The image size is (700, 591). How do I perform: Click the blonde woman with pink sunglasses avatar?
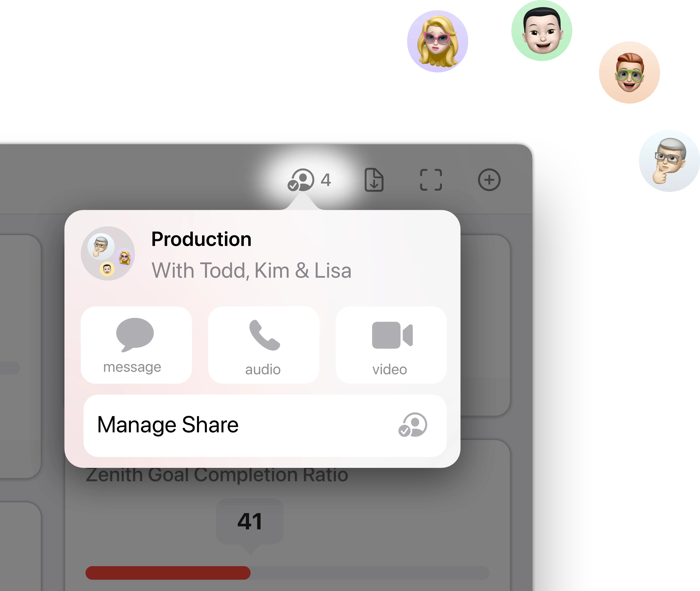pyautogui.click(x=437, y=41)
